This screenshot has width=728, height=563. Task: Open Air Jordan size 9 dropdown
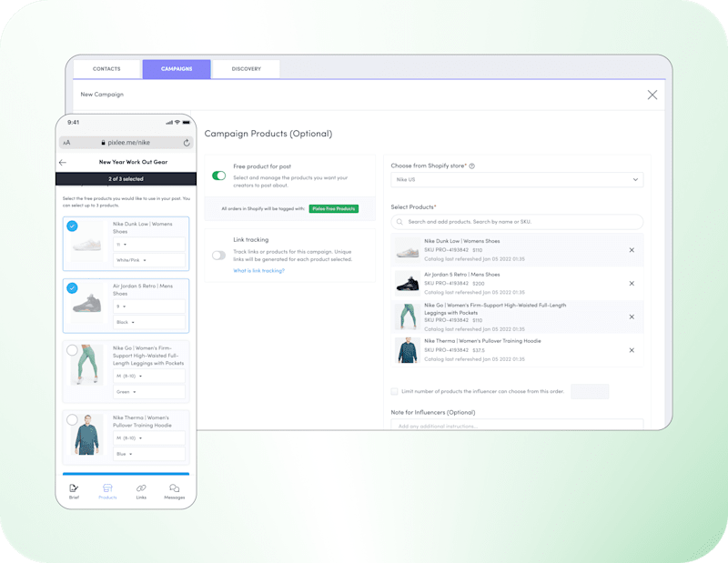pyautogui.click(x=149, y=307)
